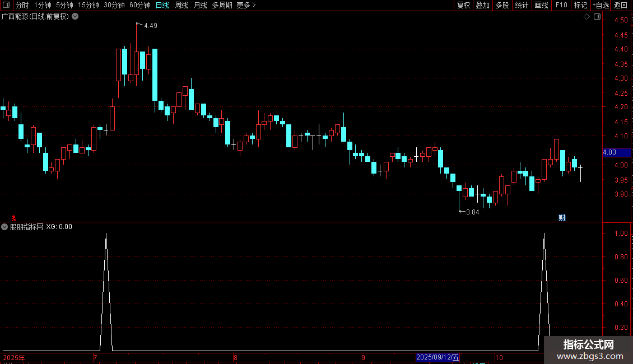Click the red S marker icon
Screen dimensions: 633x364
14,218
